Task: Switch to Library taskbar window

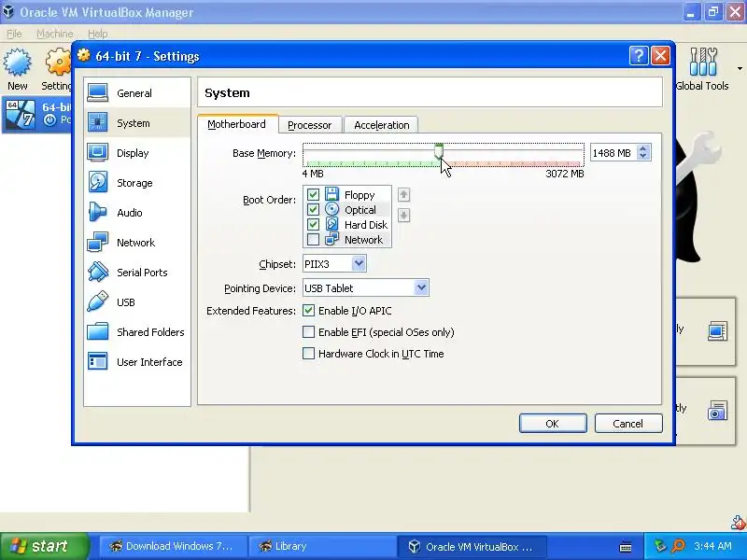Action: pyautogui.click(x=322, y=546)
